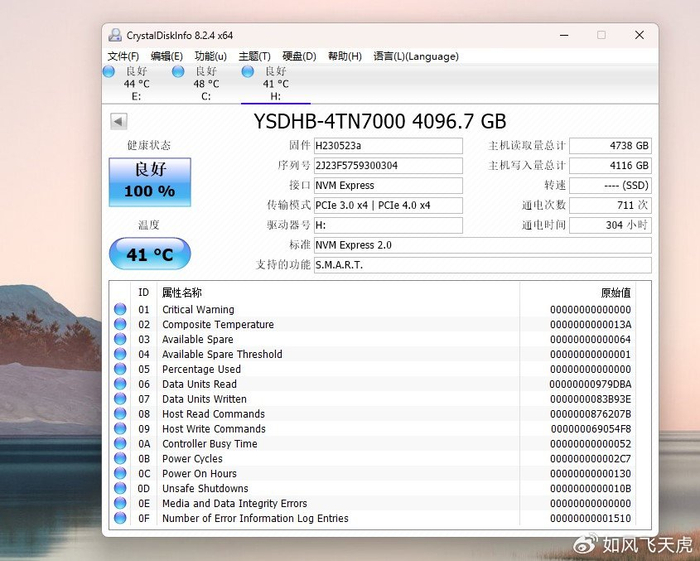
Task: Open the 主题(T) menu
Action: [x=254, y=56]
